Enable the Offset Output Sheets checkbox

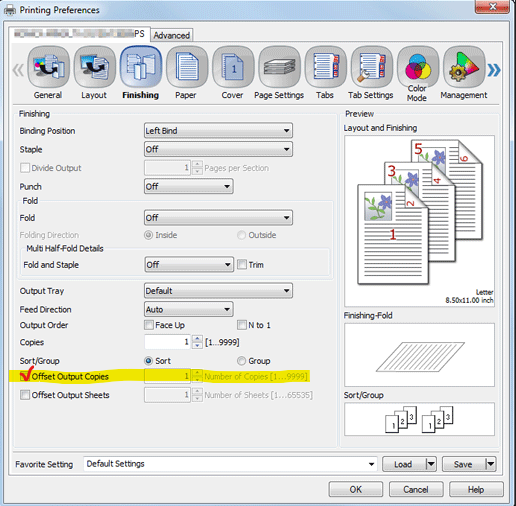[25, 395]
